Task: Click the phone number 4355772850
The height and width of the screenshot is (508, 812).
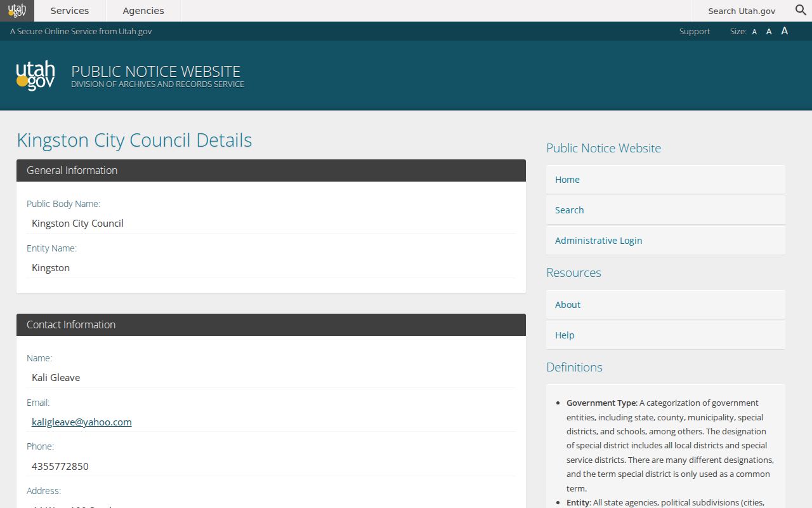Action: (60, 466)
